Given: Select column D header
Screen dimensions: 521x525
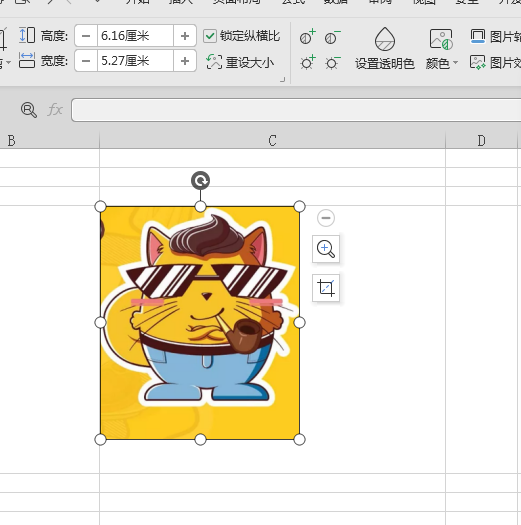Looking at the screenshot, I should (481, 140).
